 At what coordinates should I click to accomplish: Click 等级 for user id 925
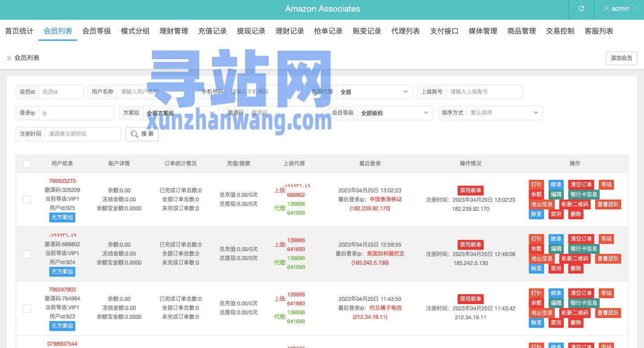click(x=606, y=185)
